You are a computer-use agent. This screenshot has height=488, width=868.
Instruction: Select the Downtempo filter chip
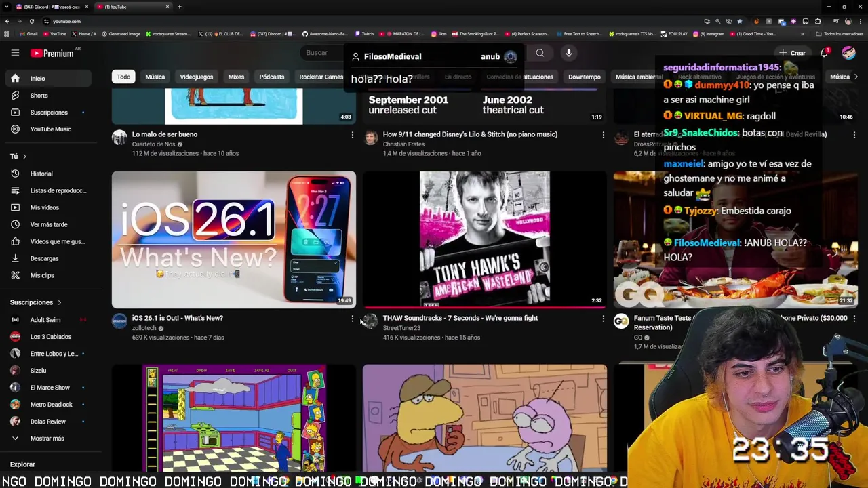coord(585,77)
